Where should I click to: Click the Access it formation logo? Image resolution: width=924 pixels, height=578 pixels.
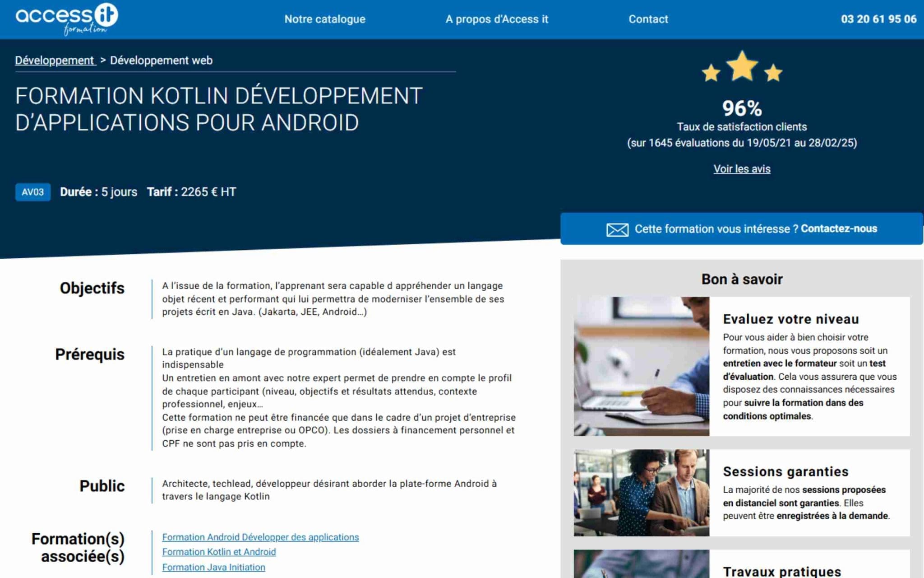67,19
